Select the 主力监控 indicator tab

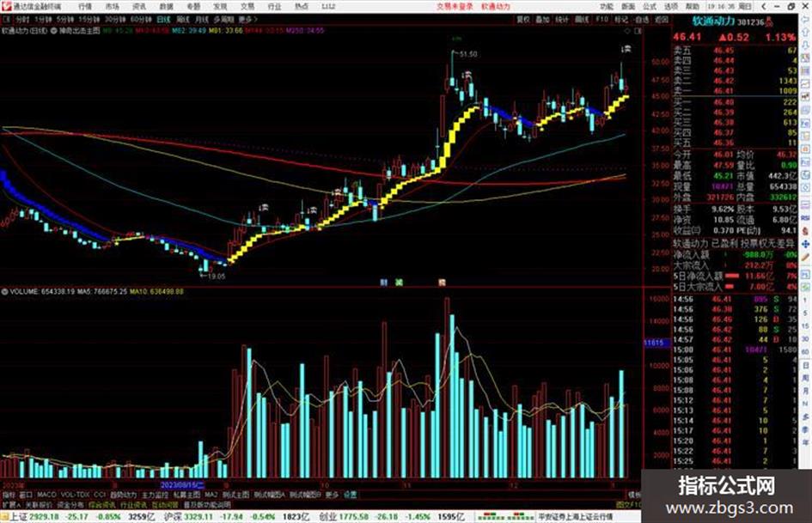tap(156, 495)
